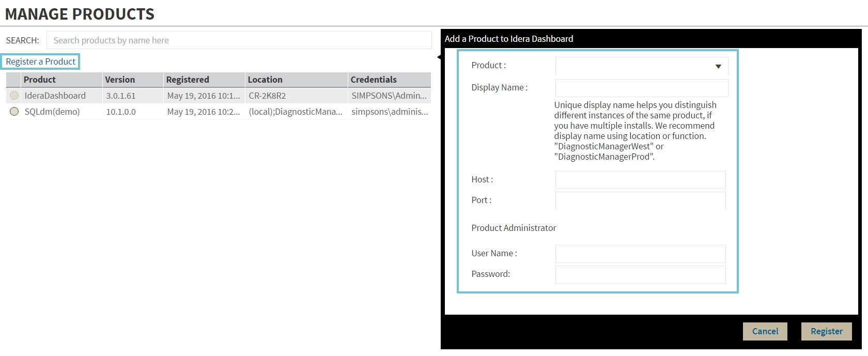Focus the product search field
868x356 pixels.
tap(239, 40)
